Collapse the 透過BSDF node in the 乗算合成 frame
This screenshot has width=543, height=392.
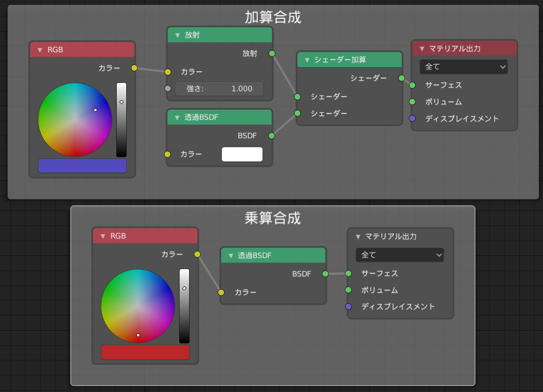[x=231, y=256]
